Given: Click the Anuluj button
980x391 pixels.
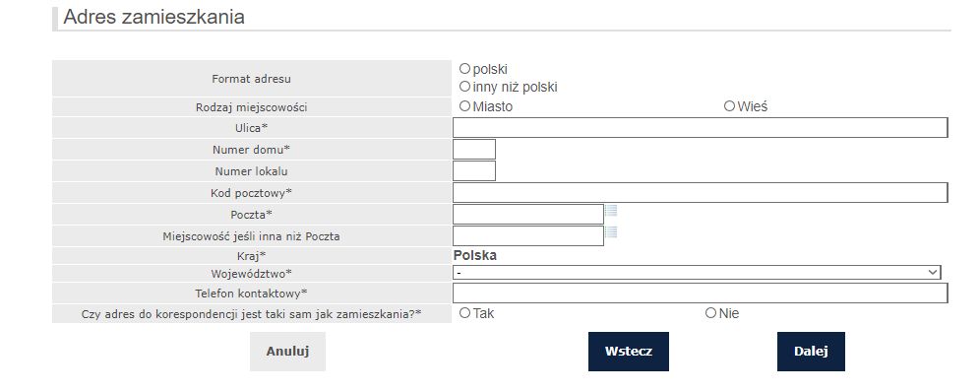Looking at the screenshot, I should [x=287, y=352].
